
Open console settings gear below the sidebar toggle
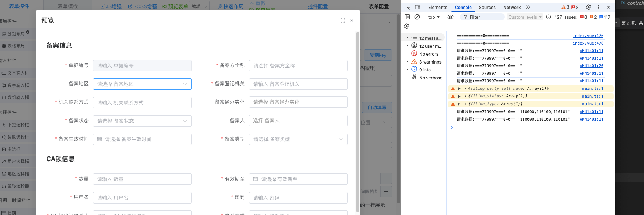[x=407, y=26]
